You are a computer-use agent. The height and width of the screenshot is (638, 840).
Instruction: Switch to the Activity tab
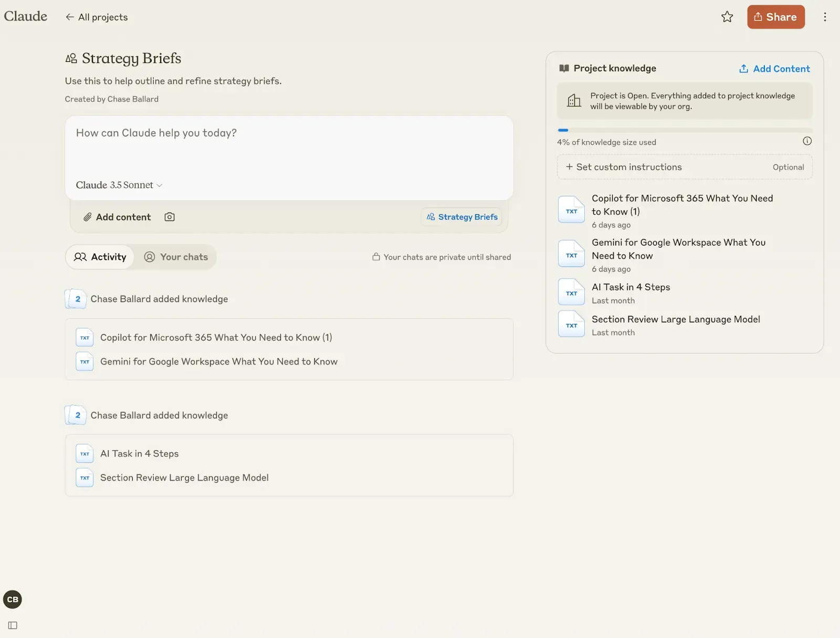pos(100,257)
